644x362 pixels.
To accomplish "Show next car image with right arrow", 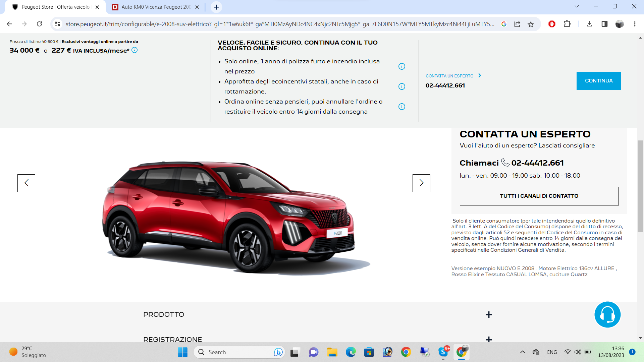I will coord(421,183).
